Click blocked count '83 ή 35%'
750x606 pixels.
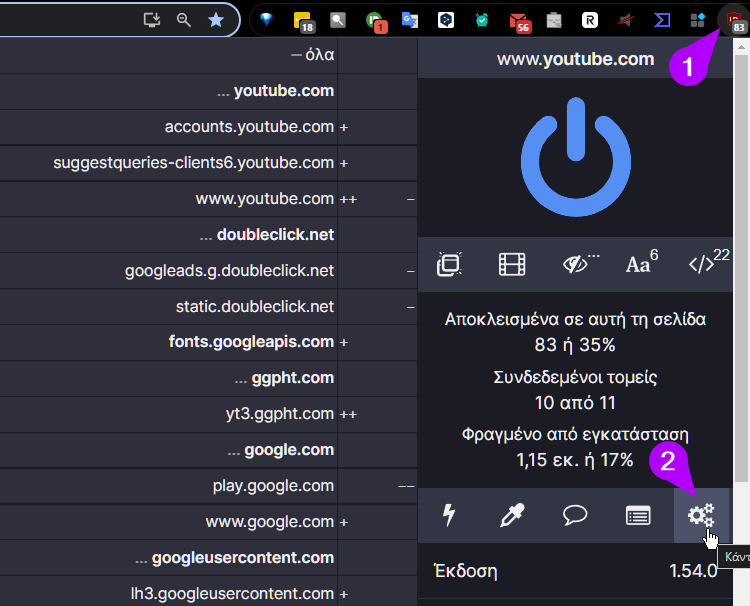click(575, 345)
